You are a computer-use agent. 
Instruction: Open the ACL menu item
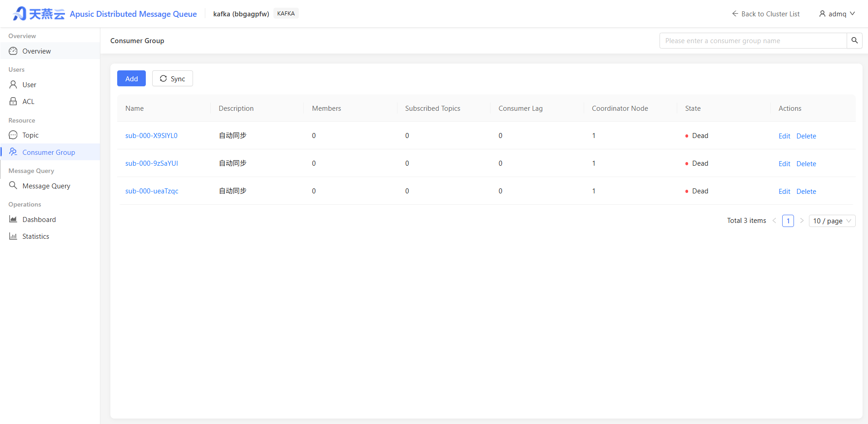pos(50,101)
